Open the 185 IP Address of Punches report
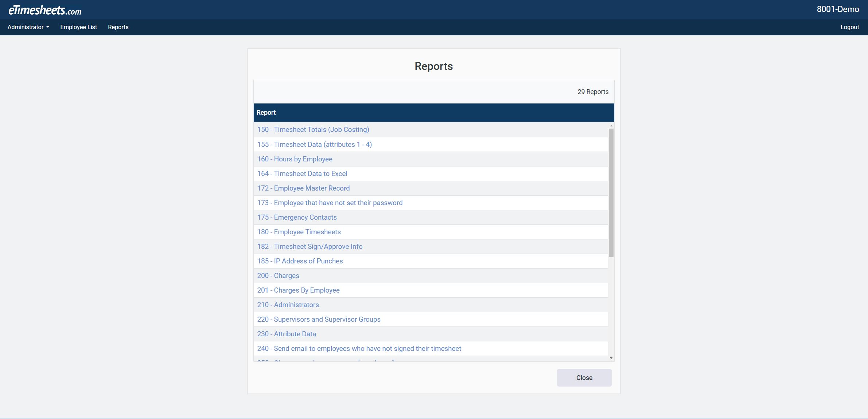The height and width of the screenshot is (419, 868). point(300,261)
